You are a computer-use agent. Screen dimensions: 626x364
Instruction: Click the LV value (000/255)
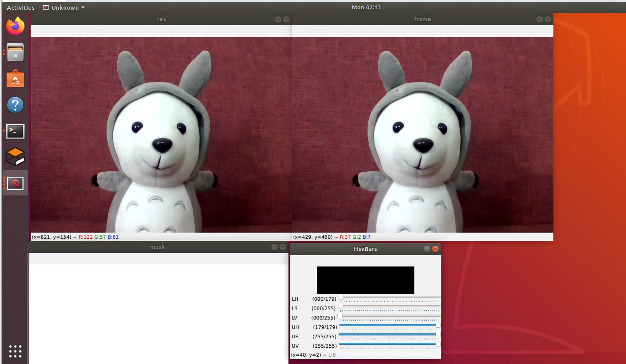point(323,318)
